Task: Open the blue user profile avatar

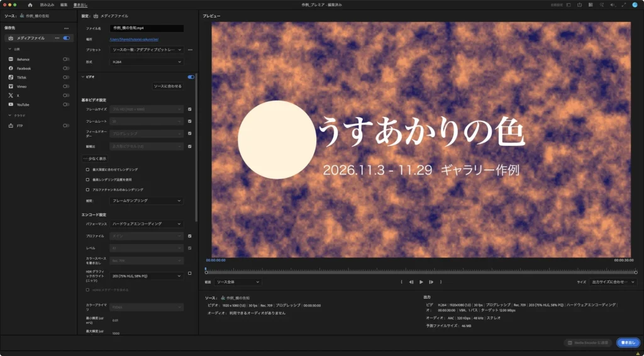Action: point(635,5)
